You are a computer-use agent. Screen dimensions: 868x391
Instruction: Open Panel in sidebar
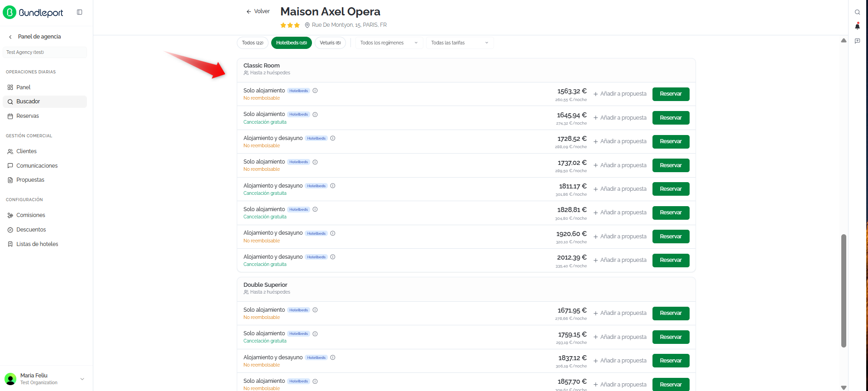pyautogui.click(x=44, y=87)
